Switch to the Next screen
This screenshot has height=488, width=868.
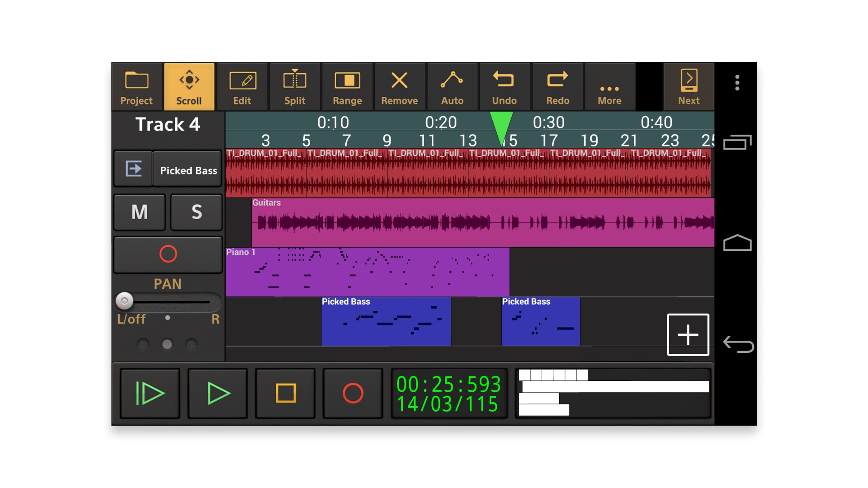(688, 87)
